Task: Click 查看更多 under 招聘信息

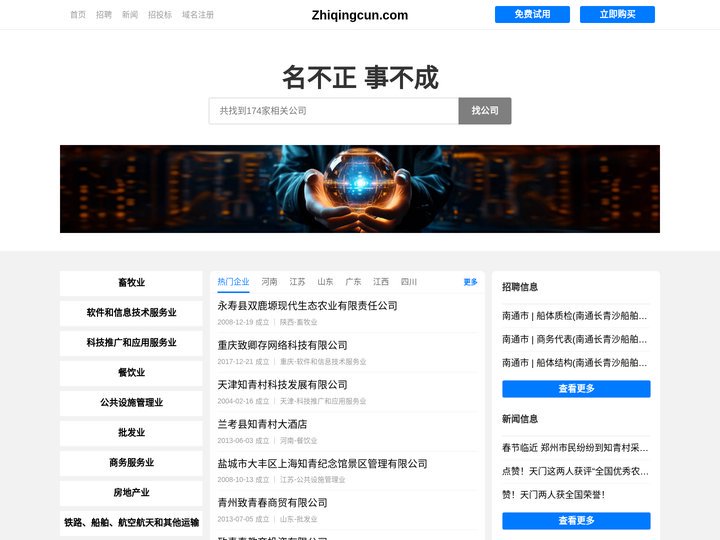Action: pyautogui.click(x=576, y=389)
